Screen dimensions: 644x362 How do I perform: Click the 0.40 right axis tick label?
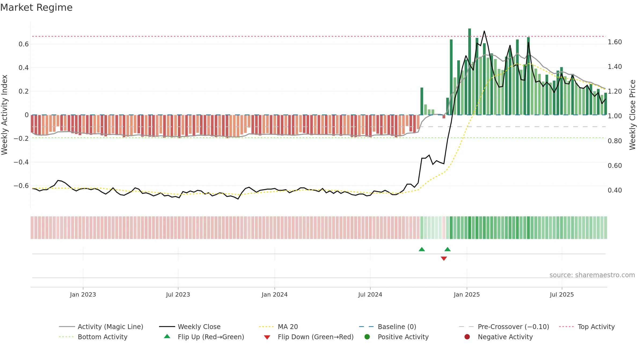click(615, 190)
